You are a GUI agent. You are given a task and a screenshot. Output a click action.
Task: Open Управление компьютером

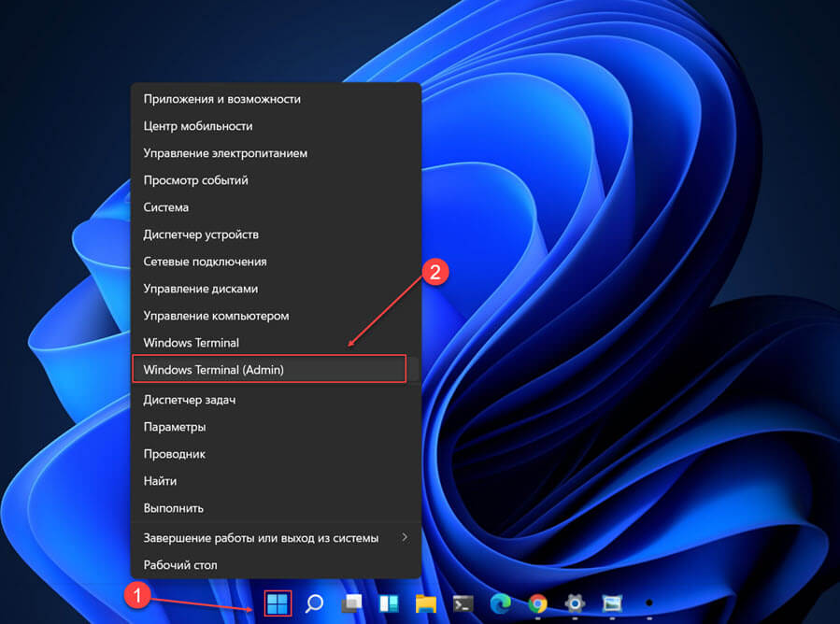point(276,316)
